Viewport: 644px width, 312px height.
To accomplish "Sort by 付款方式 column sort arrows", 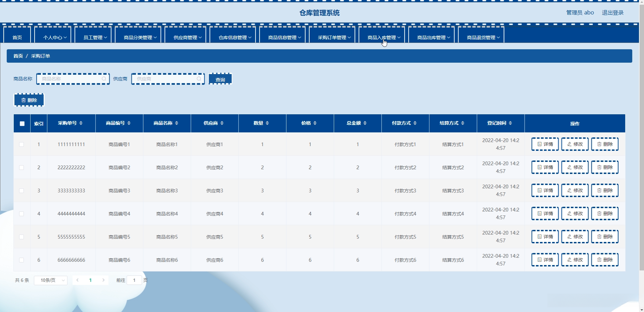I will tap(415, 123).
